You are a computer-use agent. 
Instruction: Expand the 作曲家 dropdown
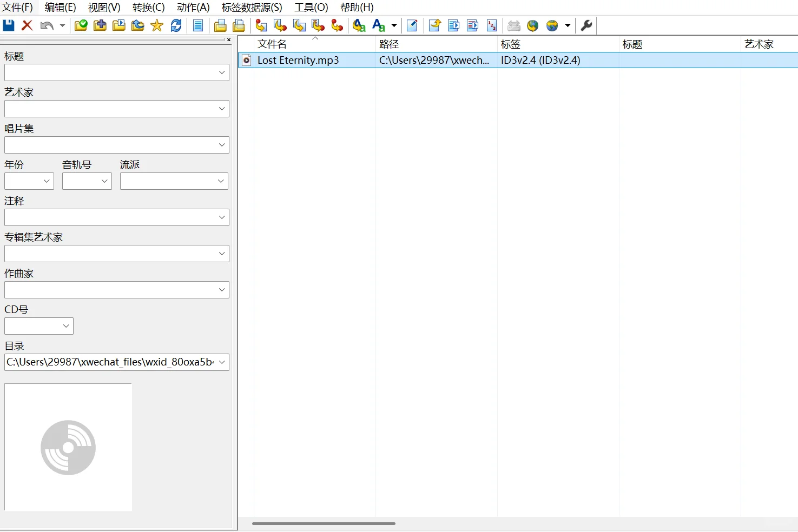[x=222, y=290]
